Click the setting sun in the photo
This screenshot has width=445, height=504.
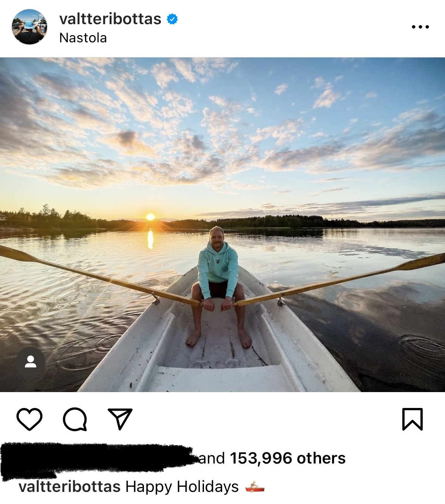[150, 217]
